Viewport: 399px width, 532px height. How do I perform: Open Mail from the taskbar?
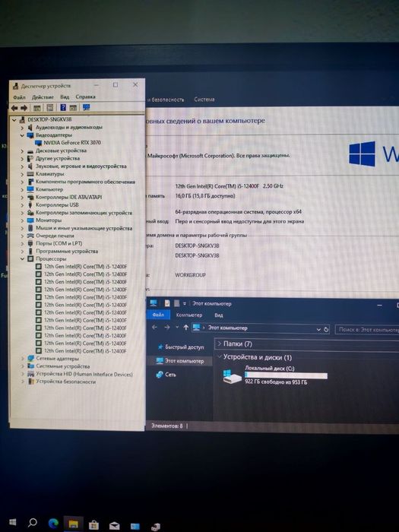point(114,526)
